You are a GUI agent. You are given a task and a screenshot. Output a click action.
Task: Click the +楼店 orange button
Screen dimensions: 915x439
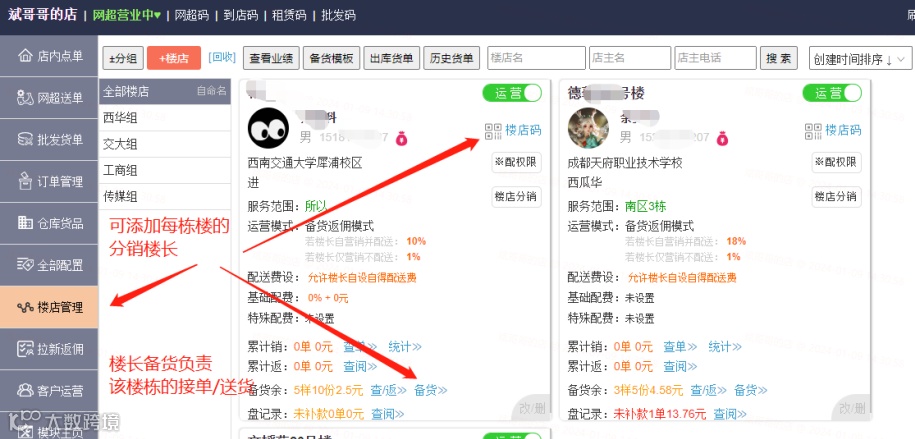(174, 58)
